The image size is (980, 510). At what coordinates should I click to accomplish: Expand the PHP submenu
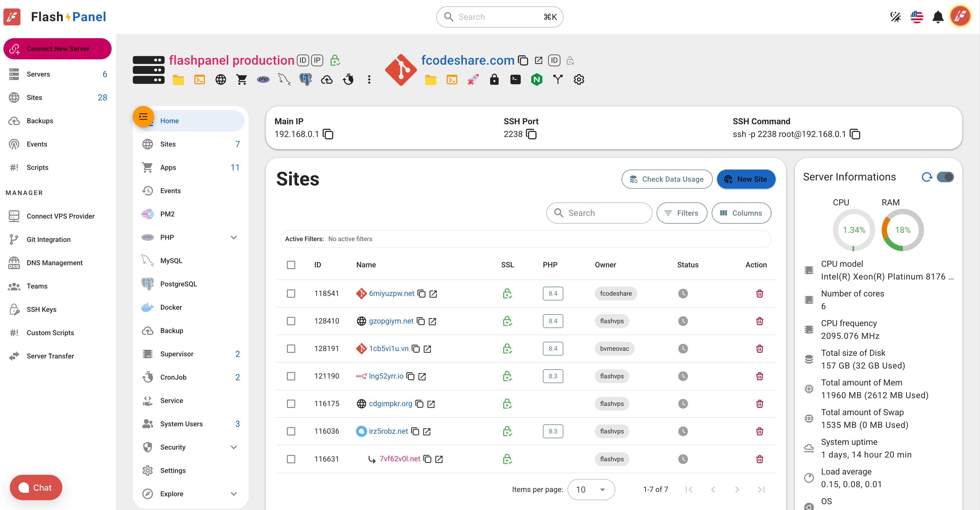[234, 237]
